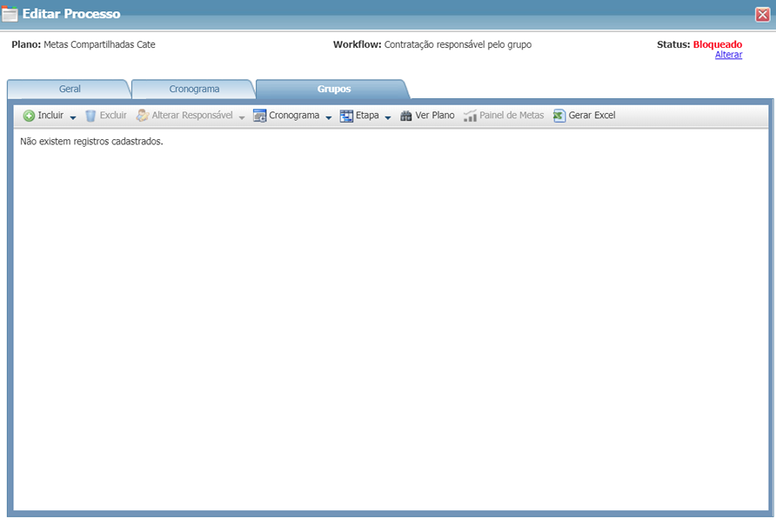
Task: Click the red Bloqueado status text
Action: pos(717,44)
